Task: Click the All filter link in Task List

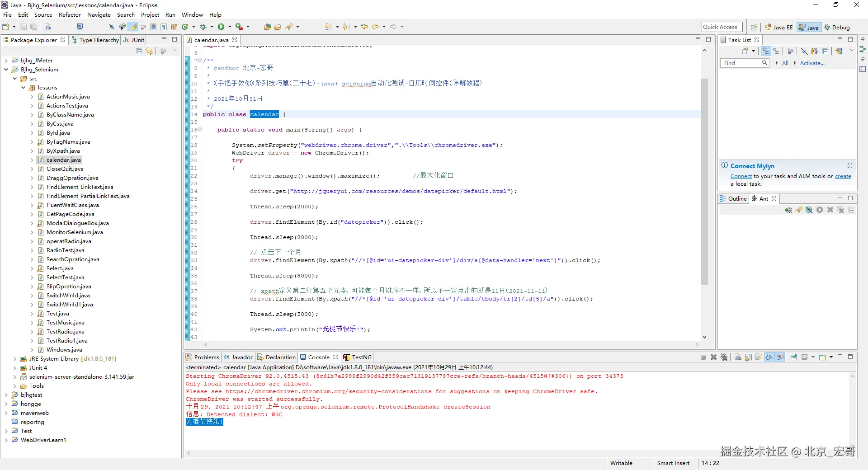Action: tap(785, 63)
